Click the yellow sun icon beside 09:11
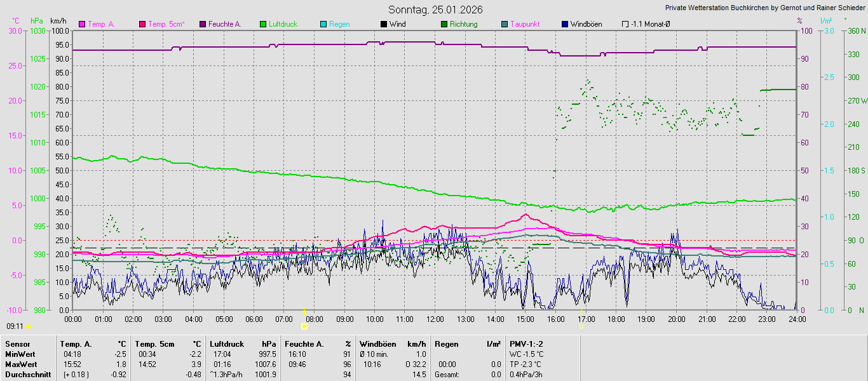Viewport: 868px width, 381px height. coord(28,326)
